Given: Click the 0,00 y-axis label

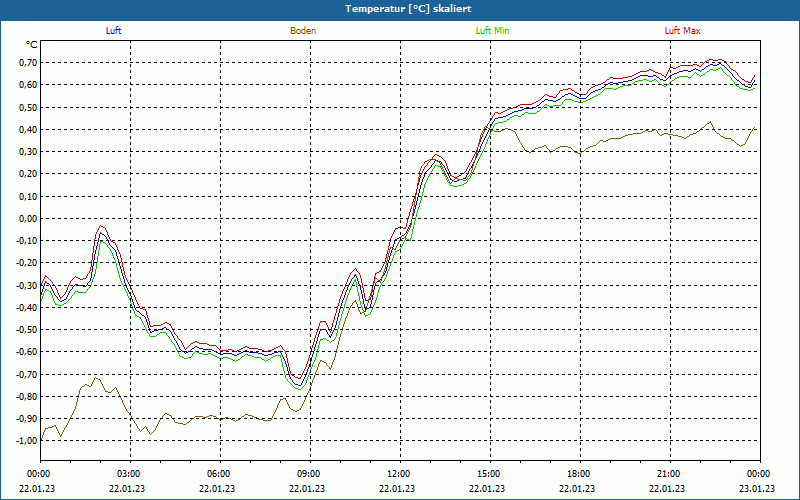Looking at the screenshot, I should click(29, 218).
